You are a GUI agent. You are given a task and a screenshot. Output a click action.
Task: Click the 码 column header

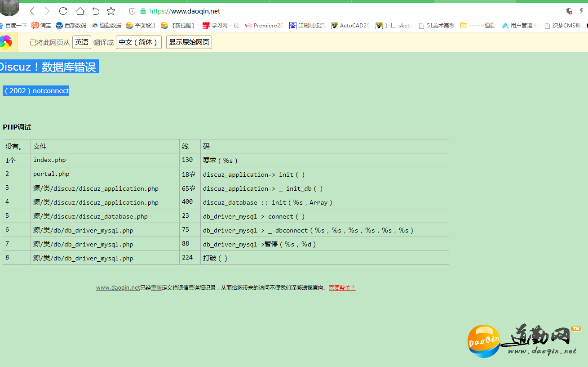coord(325,146)
